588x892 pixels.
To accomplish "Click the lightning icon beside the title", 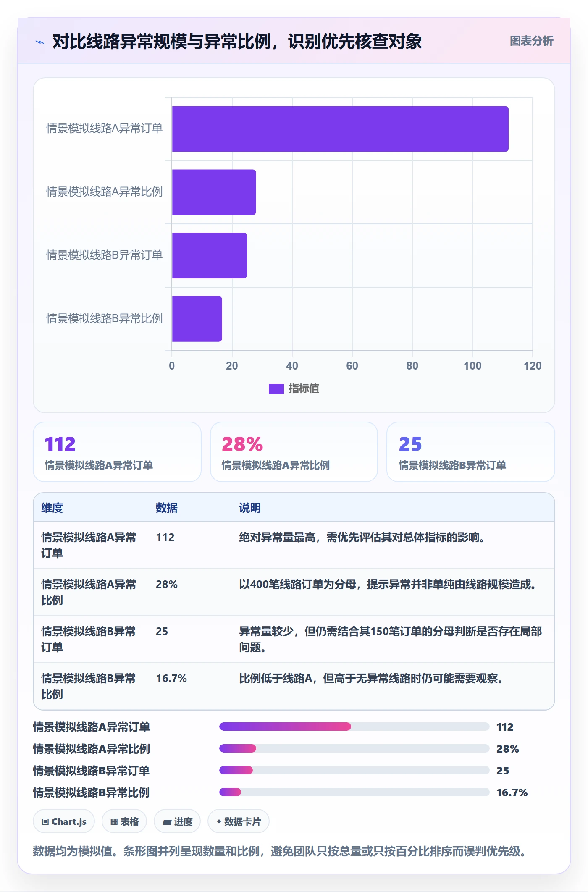I will [x=40, y=42].
